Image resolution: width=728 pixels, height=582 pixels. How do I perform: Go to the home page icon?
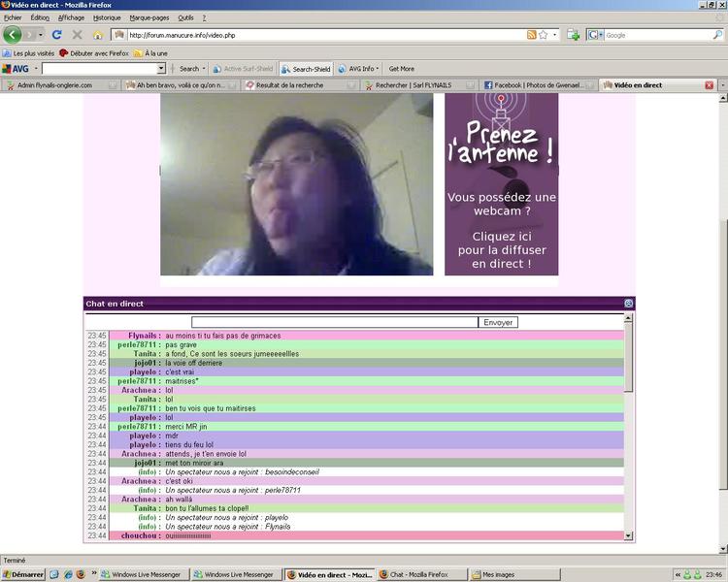(97, 35)
